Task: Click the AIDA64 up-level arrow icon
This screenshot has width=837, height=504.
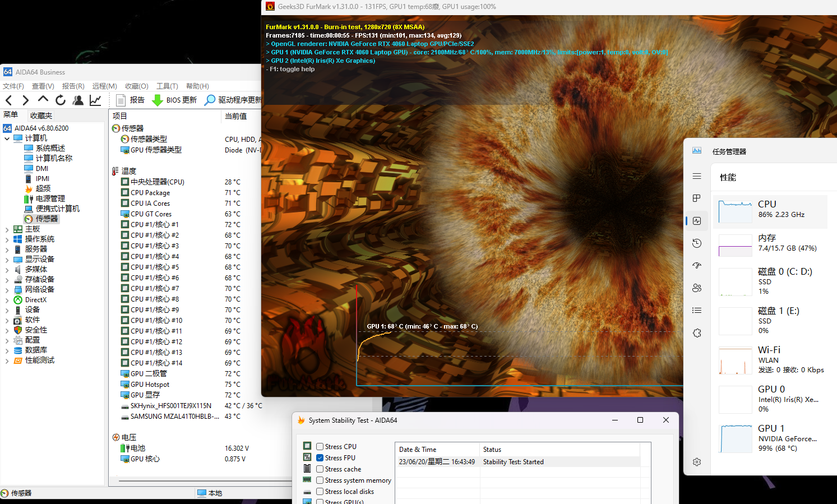Action: (43, 99)
